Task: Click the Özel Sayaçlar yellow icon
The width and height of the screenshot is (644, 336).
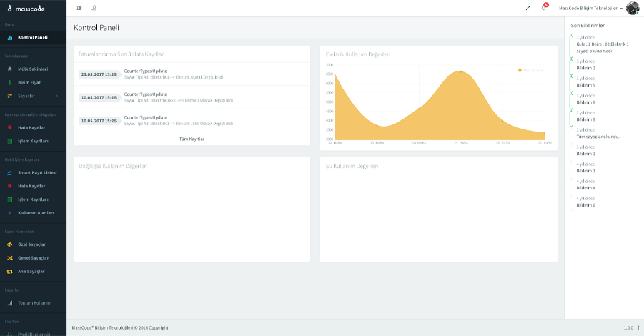Action: pos(10,244)
